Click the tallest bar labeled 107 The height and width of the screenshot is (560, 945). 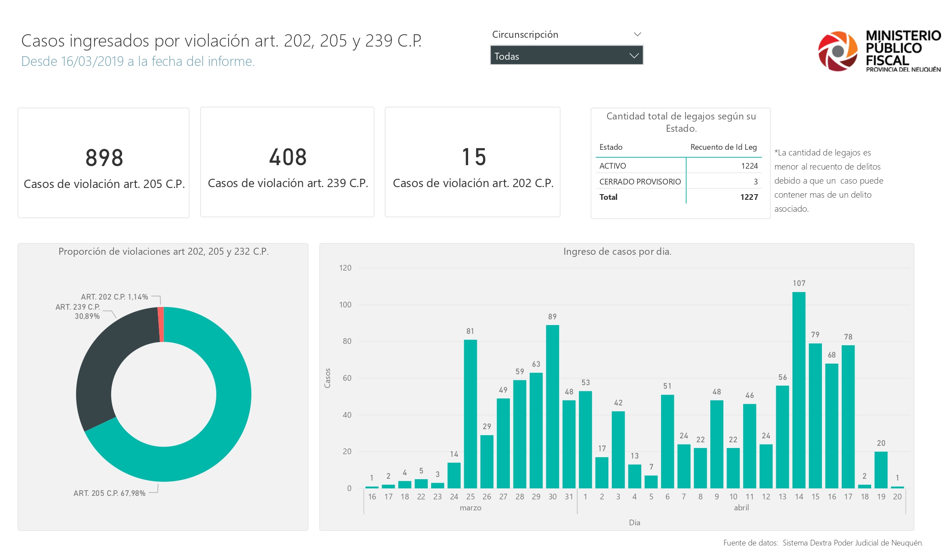[x=799, y=390]
